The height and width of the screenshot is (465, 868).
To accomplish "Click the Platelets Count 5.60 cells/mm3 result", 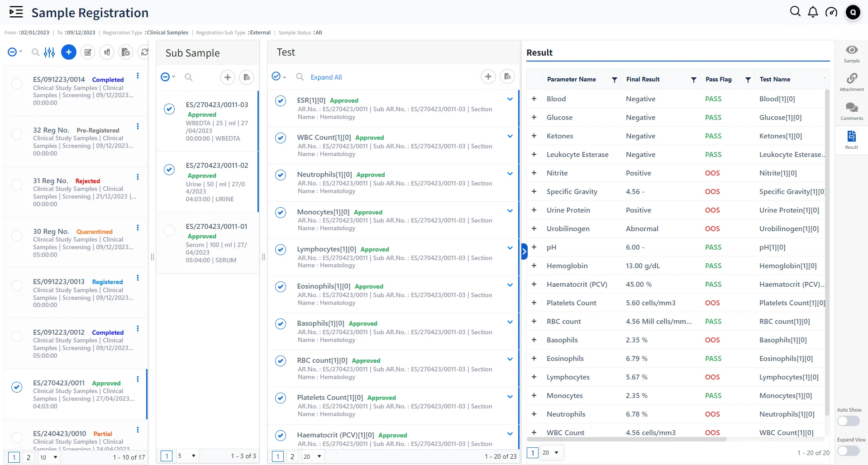I will tap(651, 303).
